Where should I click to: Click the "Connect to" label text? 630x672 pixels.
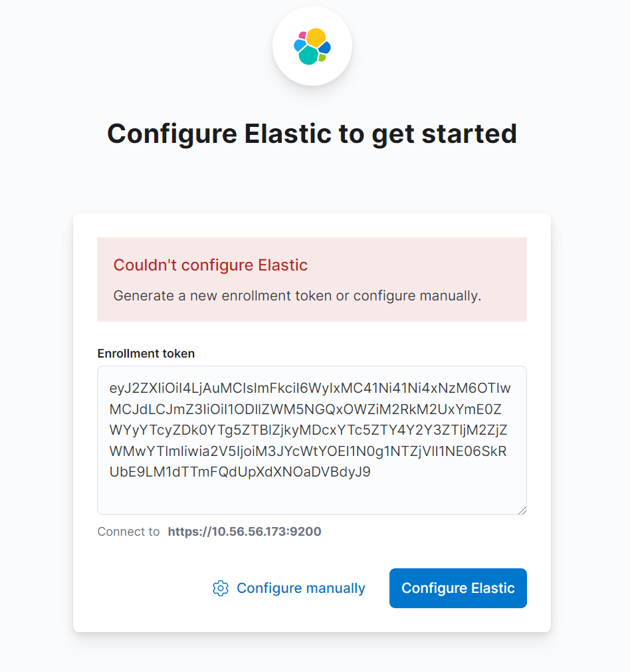(128, 532)
